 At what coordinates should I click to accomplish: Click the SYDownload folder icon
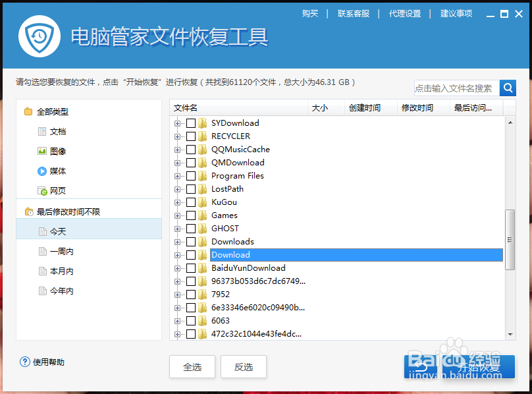point(203,123)
